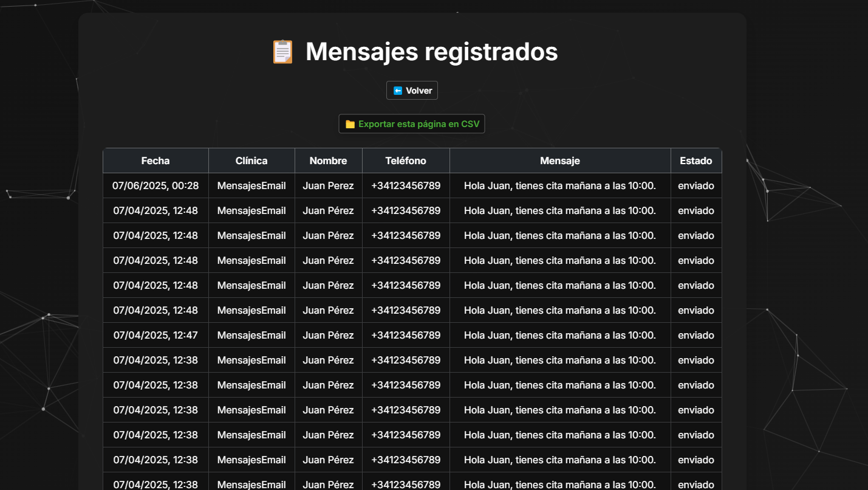This screenshot has height=490, width=868.
Task: Select the row timestamped 07/04/2025, 12:47
Action: (155, 335)
